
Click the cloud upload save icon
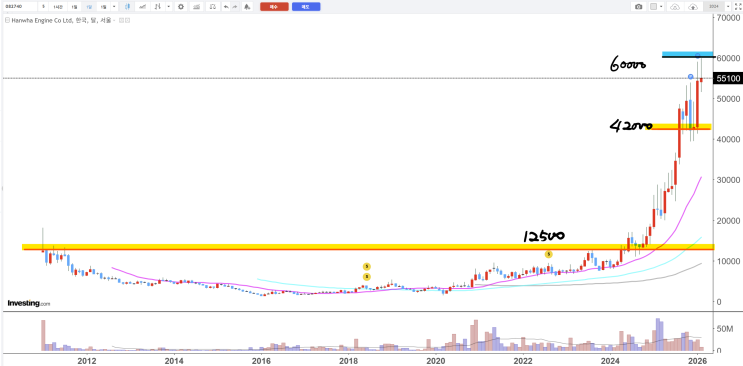tap(693, 7)
